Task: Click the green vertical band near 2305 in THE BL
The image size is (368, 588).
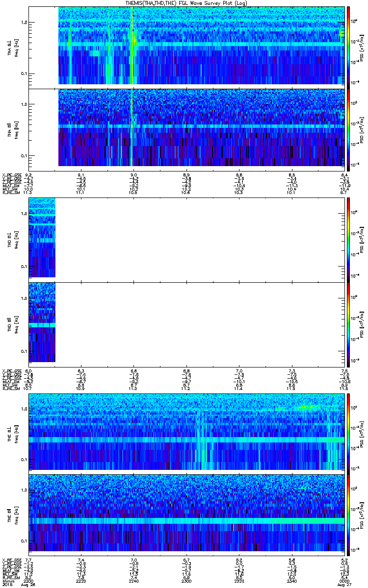Action: coord(200,441)
